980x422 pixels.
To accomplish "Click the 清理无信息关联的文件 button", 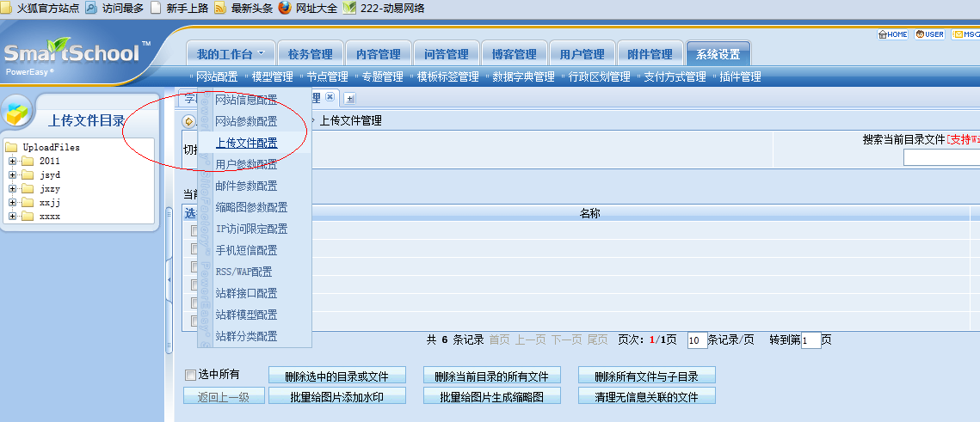I will click(647, 397).
